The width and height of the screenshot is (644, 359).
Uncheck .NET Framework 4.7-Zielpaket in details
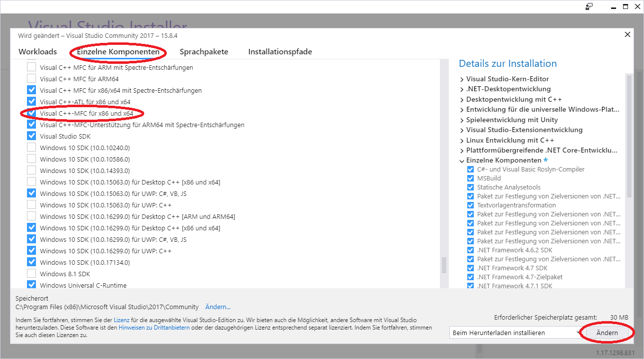pyautogui.click(x=470, y=277)
